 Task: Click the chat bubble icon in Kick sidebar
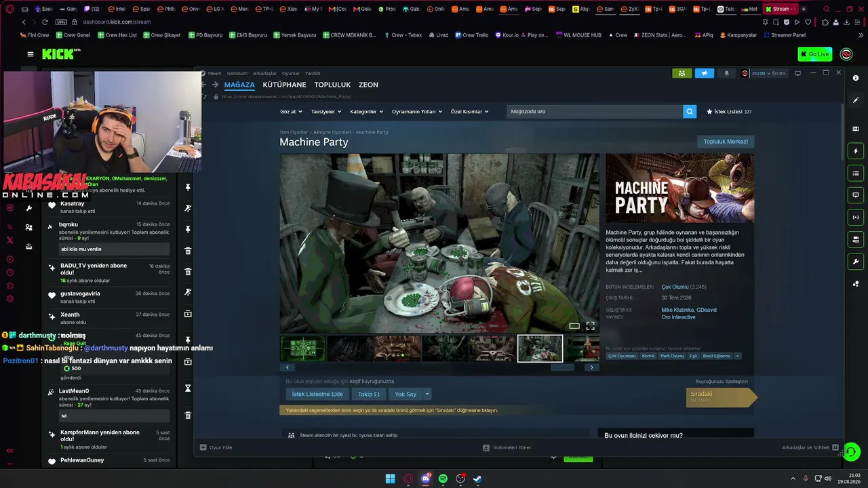(x=856, y=195)
